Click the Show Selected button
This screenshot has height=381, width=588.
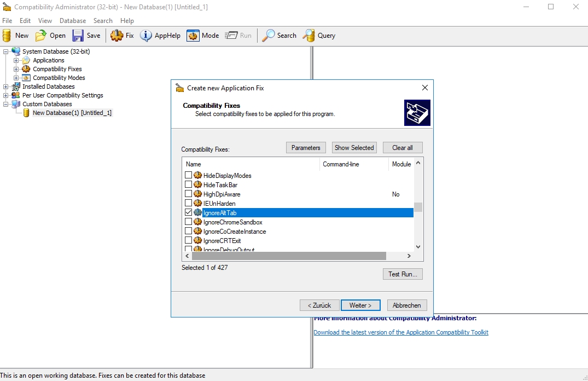[354, 147]
